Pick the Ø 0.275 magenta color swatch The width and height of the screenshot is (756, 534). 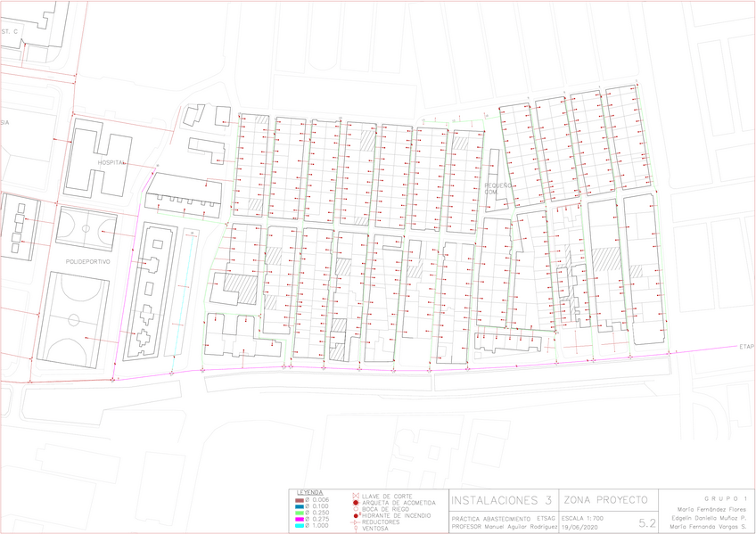point(300,519)
